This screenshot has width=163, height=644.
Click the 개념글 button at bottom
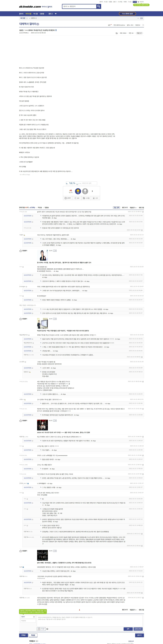pyautogui.click(x=33, y=635)
